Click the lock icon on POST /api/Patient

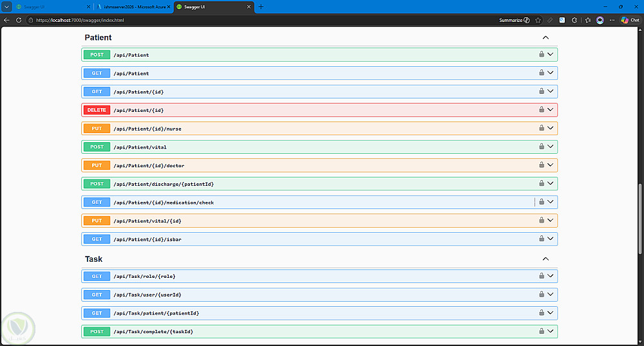point(542,54)
